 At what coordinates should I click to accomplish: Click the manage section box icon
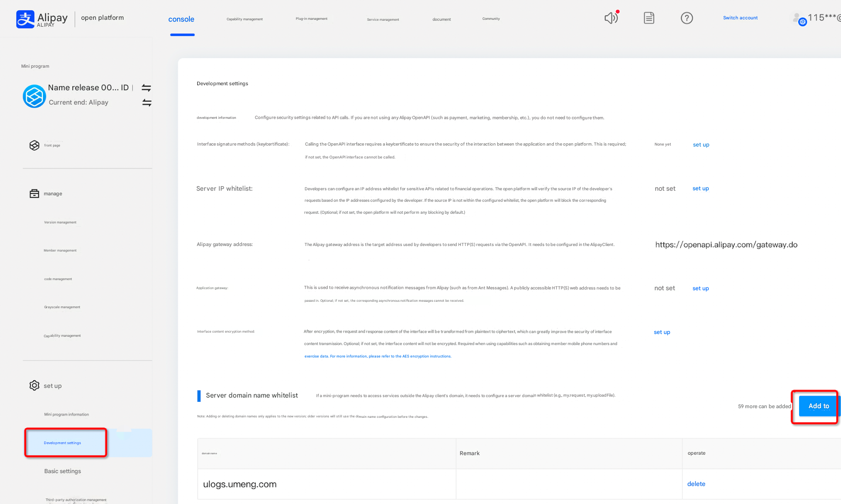[x=35, y=193]
